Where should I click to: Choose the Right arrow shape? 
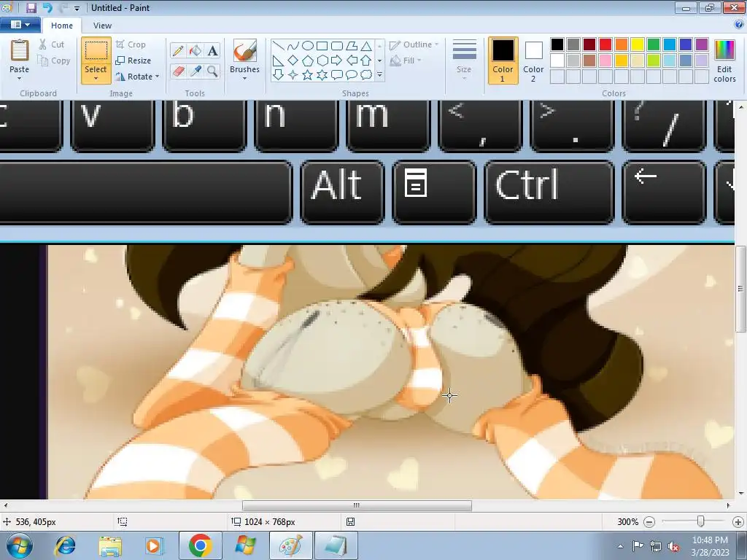tap(337, 60)
